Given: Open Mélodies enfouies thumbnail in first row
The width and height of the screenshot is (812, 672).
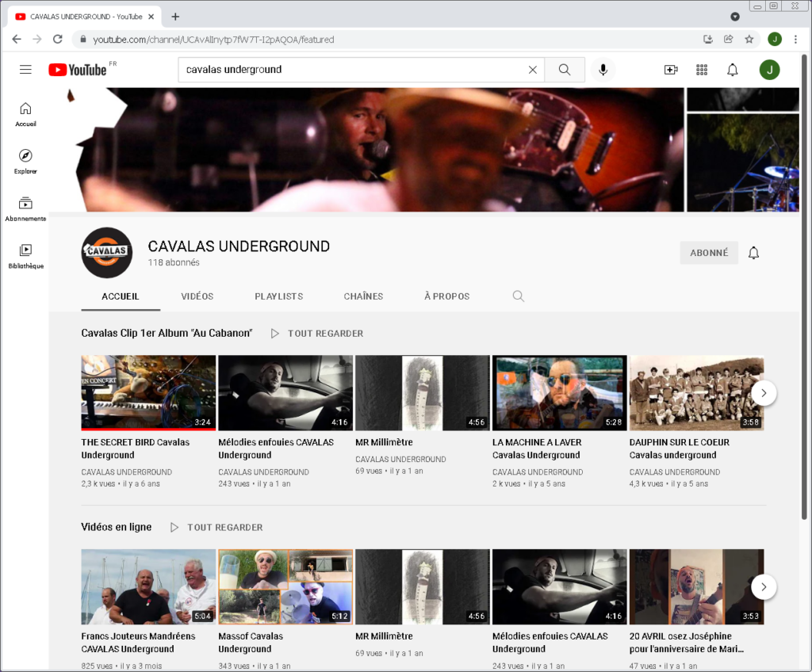Looking at the screenshot, I should pyautogui.click(x=285, y=393).
